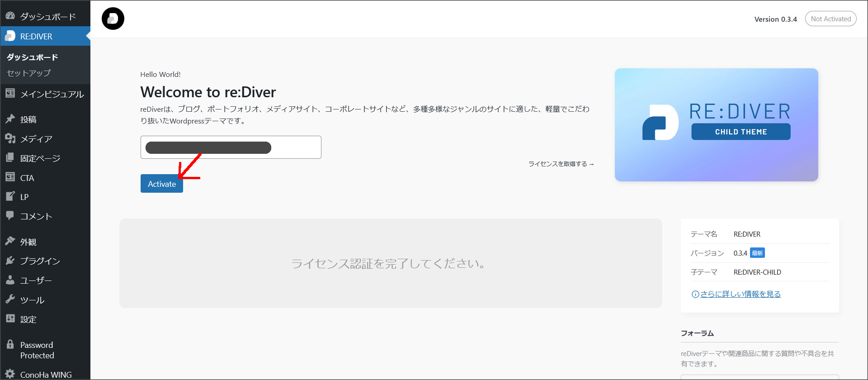Click the ConoHa WING gear icon
The height and width of the screenshot is (380, 868).
click(x=10, y=374)
